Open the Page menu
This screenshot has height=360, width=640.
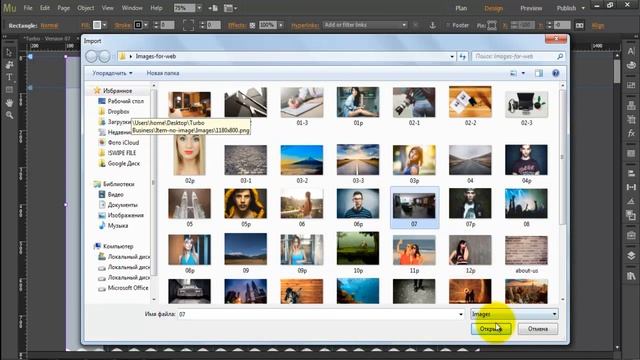coord(63,8)
